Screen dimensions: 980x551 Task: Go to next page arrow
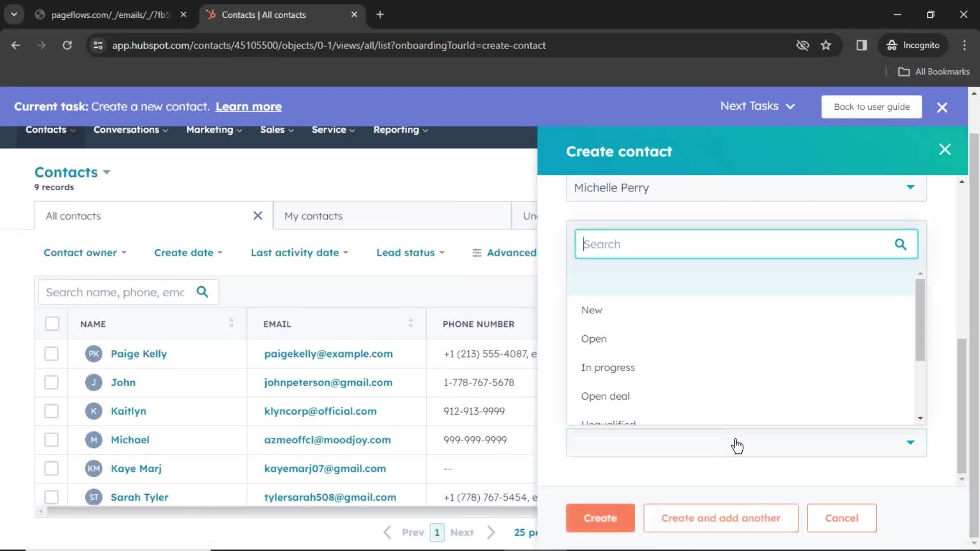pos(491,533)
